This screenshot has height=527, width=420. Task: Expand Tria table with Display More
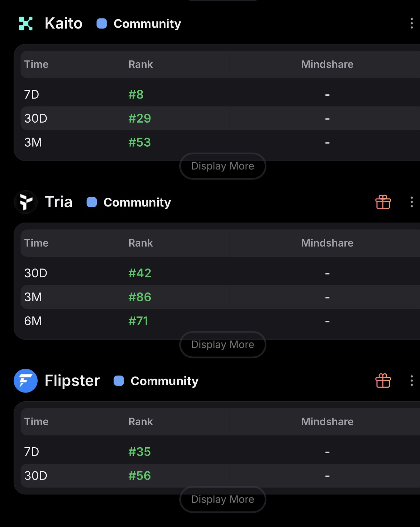(223, 344)
